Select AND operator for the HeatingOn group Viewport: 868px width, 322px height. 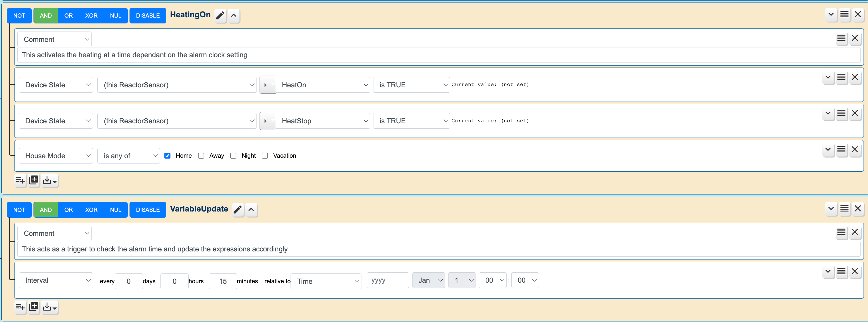coord(46,16)
